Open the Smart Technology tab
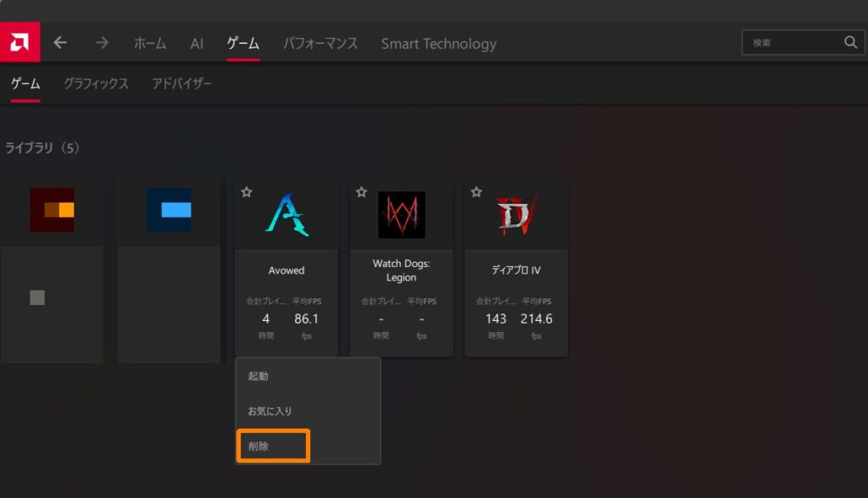Viewport: 868px width, 498px height. click(x=438, y=44)
